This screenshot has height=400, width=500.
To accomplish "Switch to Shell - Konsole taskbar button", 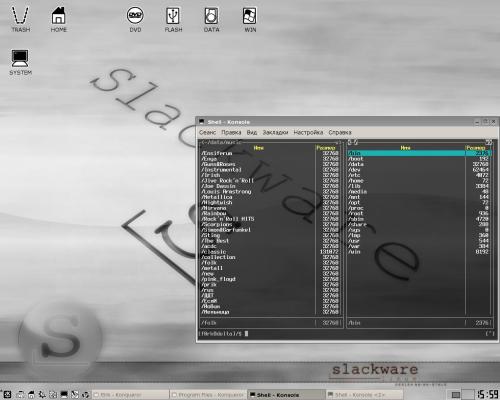I will [286, 395].
